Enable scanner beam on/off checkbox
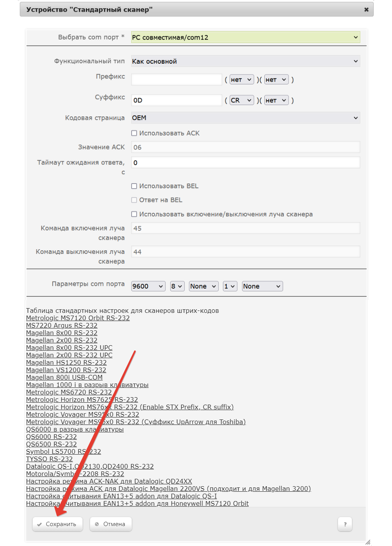 point(134,214)
